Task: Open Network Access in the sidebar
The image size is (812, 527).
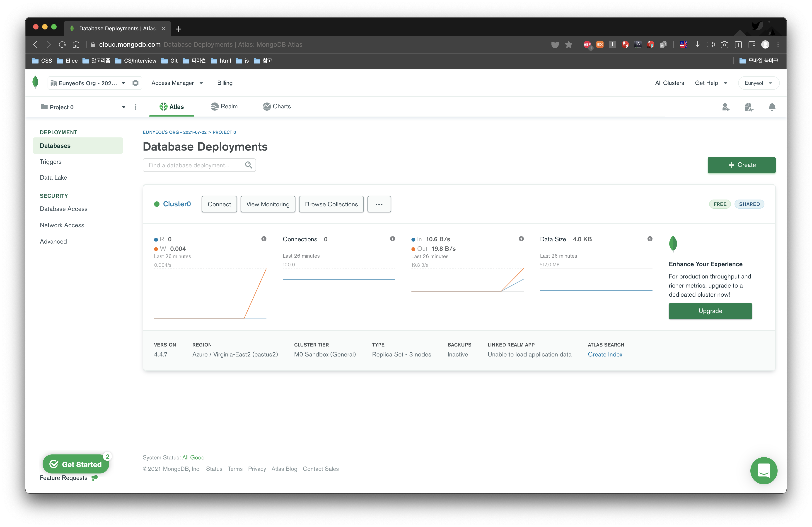Action: tap(62, 225)
